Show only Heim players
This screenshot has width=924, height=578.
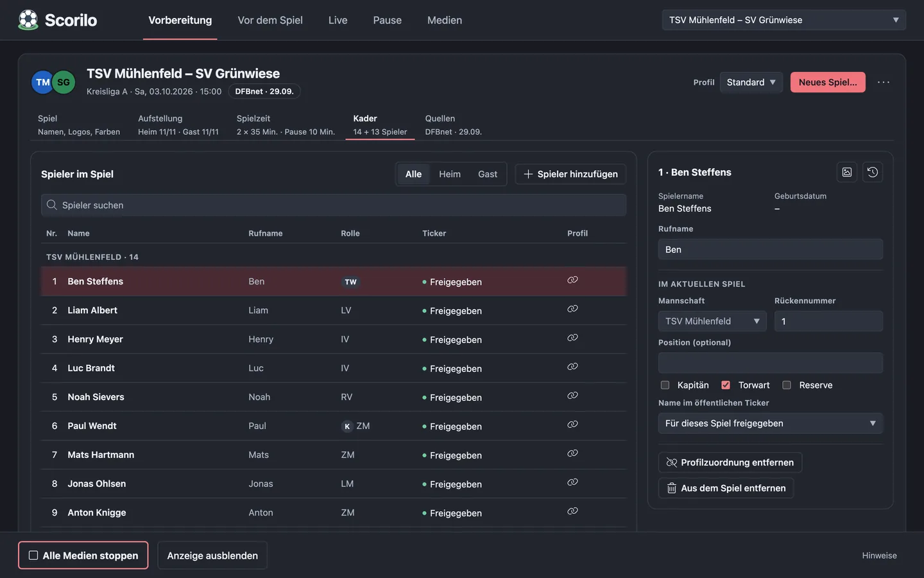[x=450, y=174]
